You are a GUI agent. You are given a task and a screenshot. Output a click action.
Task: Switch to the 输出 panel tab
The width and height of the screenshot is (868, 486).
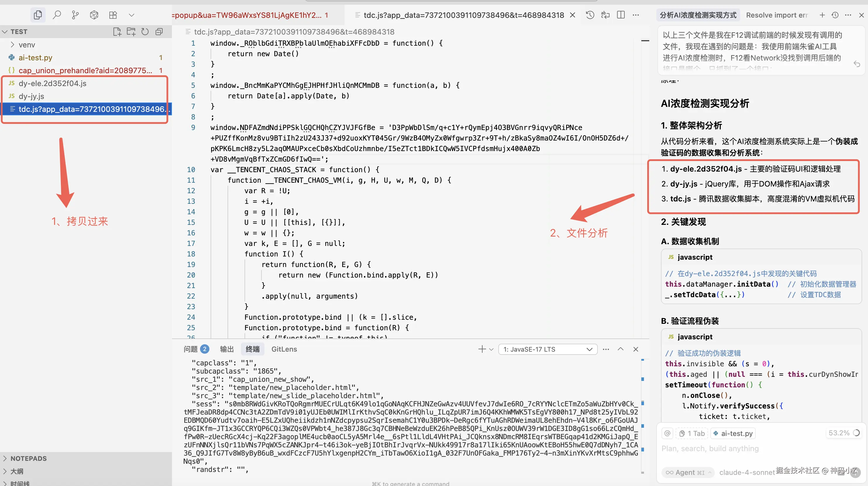tap(227, 349)
